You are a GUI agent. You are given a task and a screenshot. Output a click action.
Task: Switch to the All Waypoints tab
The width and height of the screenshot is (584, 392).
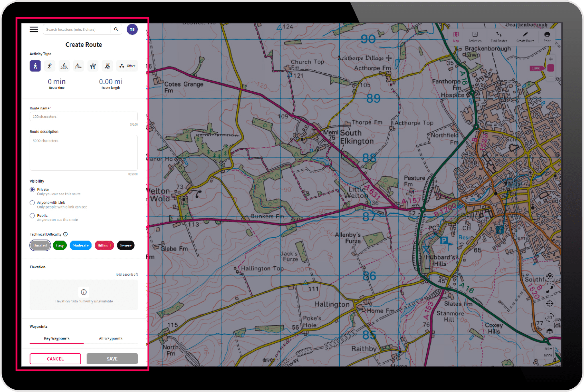(x=110, y=338)
